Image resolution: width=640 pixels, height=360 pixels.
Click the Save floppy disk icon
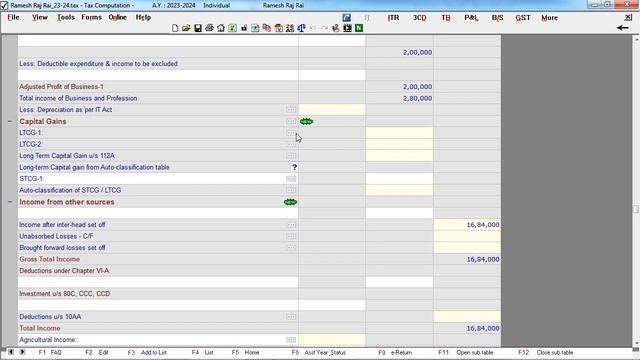click(x=198, y=28)
